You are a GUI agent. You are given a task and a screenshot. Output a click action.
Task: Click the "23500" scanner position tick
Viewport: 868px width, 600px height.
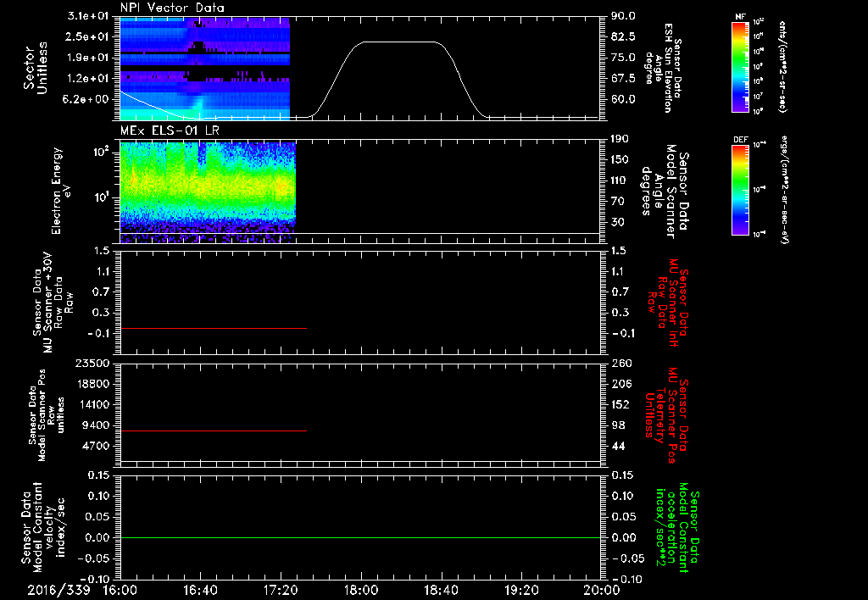93,363
